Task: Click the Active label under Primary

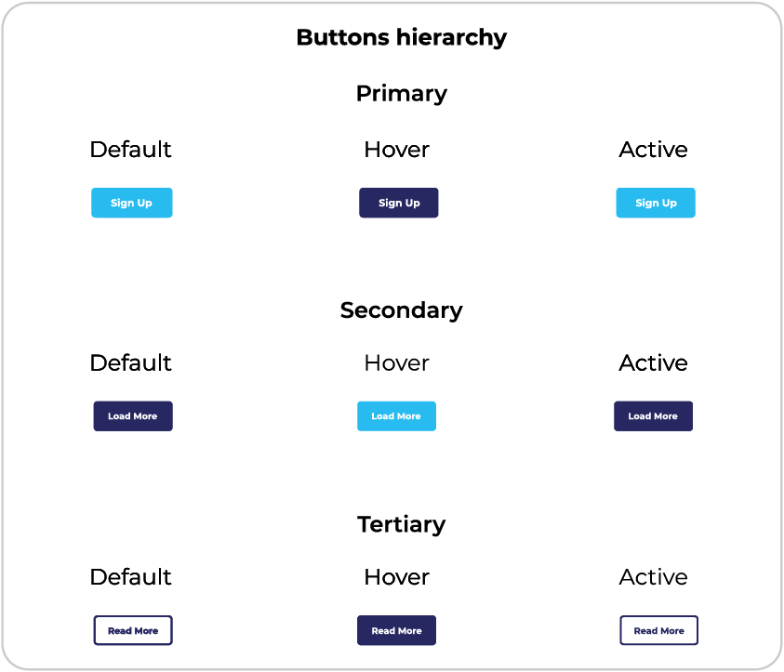Action: (654, 150)
